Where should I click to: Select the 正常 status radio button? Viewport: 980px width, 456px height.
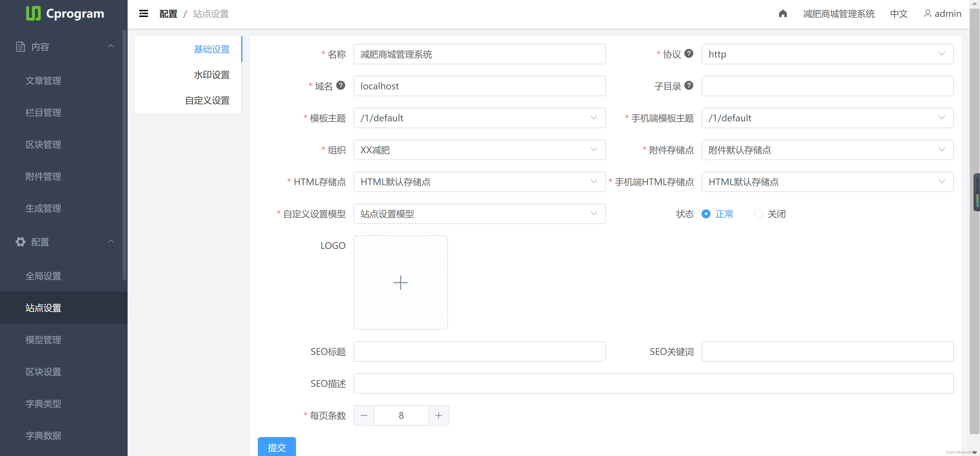click(706, 214)
